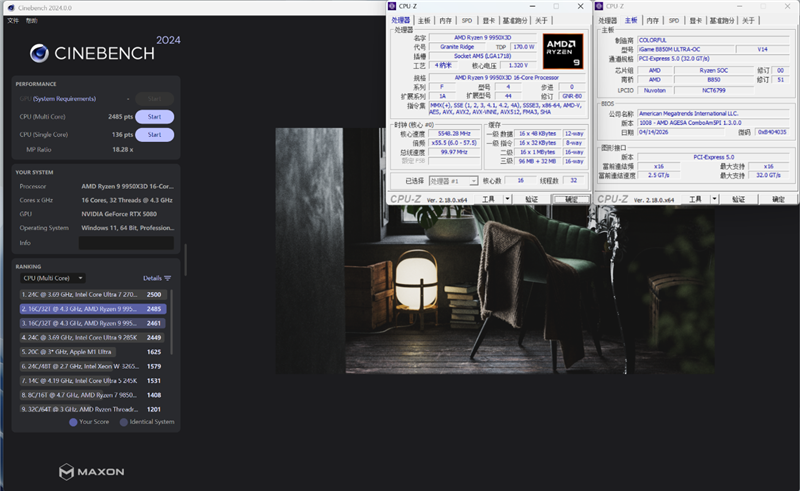Screen dimensions: 800x491
Task: Click the CPU-Z icon in the processor window title bar
Action: point(392,6)
